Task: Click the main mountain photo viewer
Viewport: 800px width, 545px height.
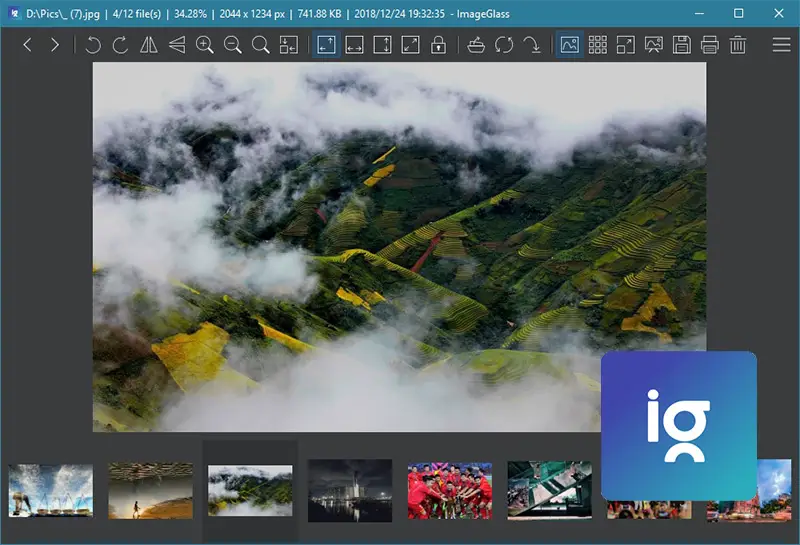Action: (399, 246)
